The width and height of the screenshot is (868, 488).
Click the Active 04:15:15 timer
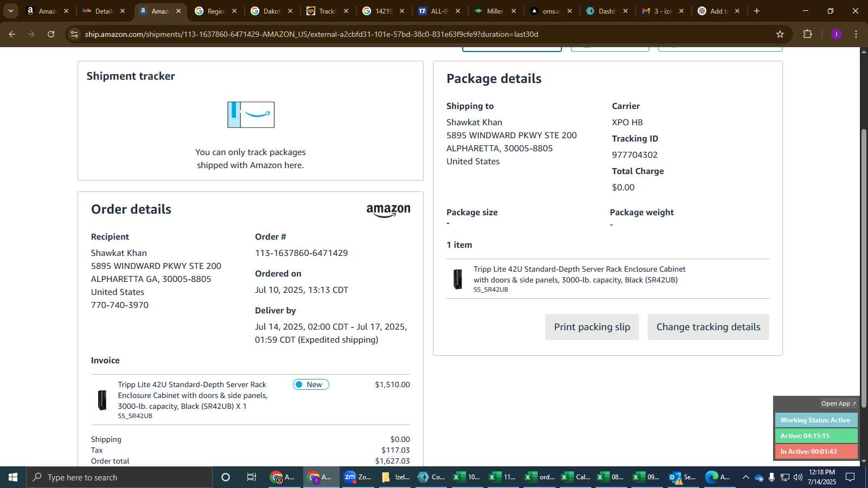[816, 436]
